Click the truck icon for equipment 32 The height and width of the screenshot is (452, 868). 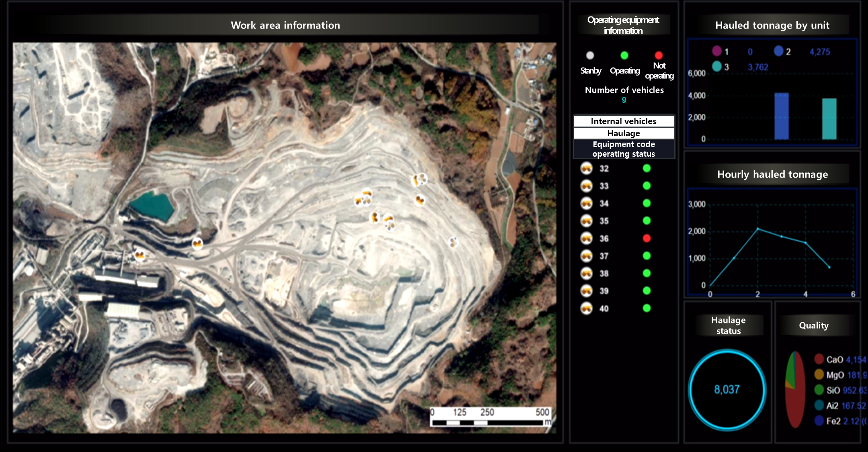[x=586, y=168]
